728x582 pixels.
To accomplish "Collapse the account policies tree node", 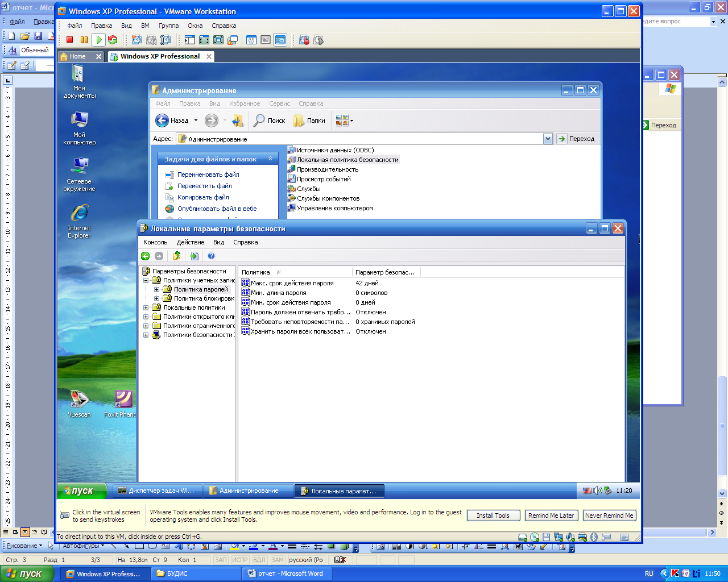I will tap(146, 280).
